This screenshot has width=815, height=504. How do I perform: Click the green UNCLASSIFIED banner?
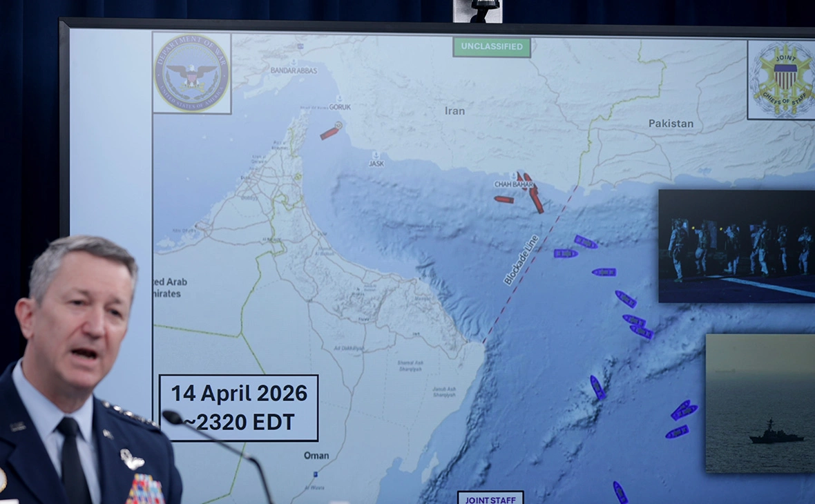[x=492, y=48]
